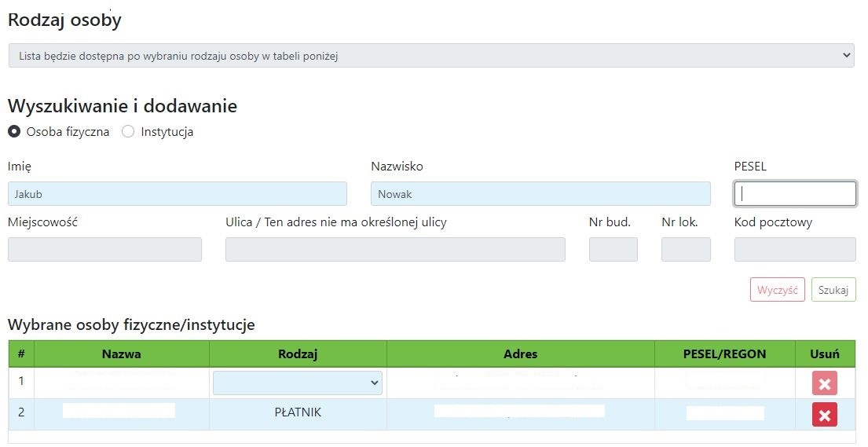Delete row 1 with the red X

coord(824,383)
